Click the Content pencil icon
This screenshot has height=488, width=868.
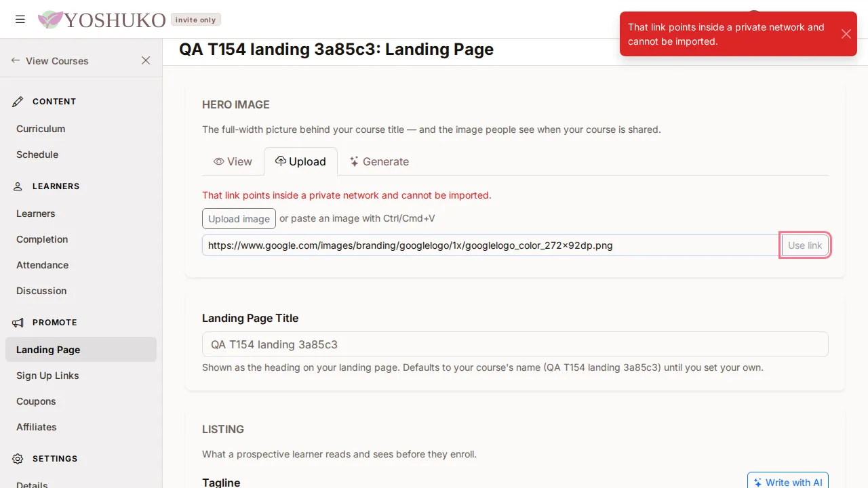click(x=18, y=102)
